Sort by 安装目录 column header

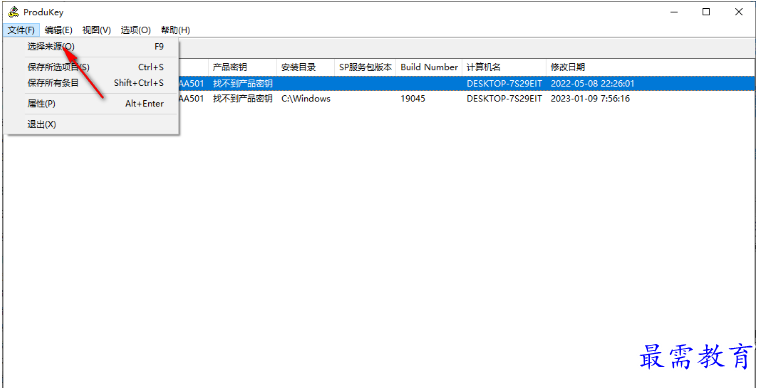[306, 67]
